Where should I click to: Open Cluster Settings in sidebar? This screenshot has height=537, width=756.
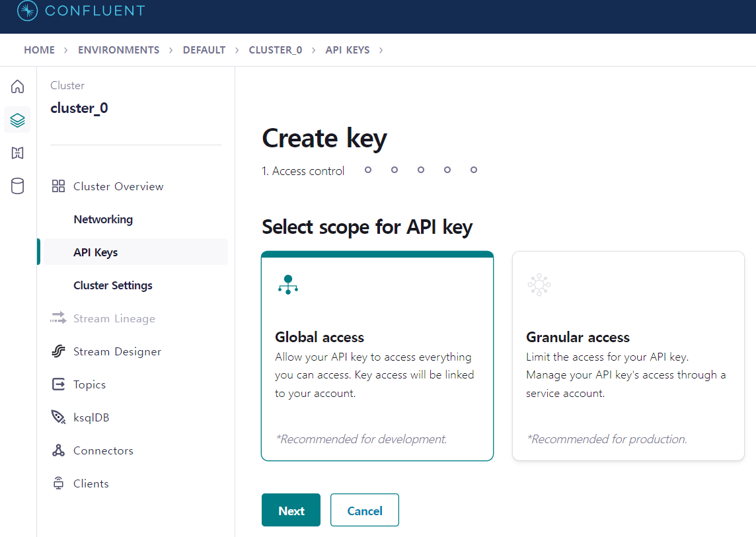[x=113, y=285]
